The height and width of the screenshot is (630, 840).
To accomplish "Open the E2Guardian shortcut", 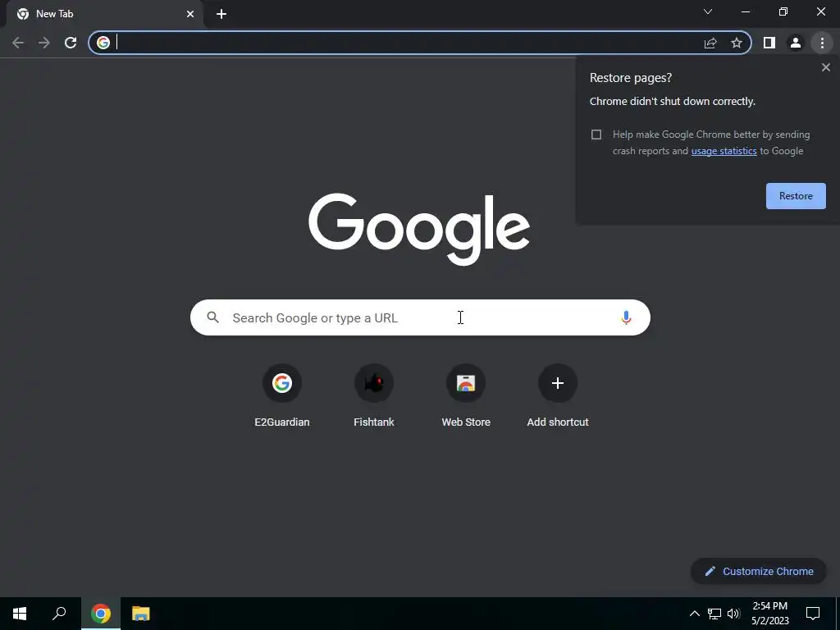I will click(x=282, y=395).
